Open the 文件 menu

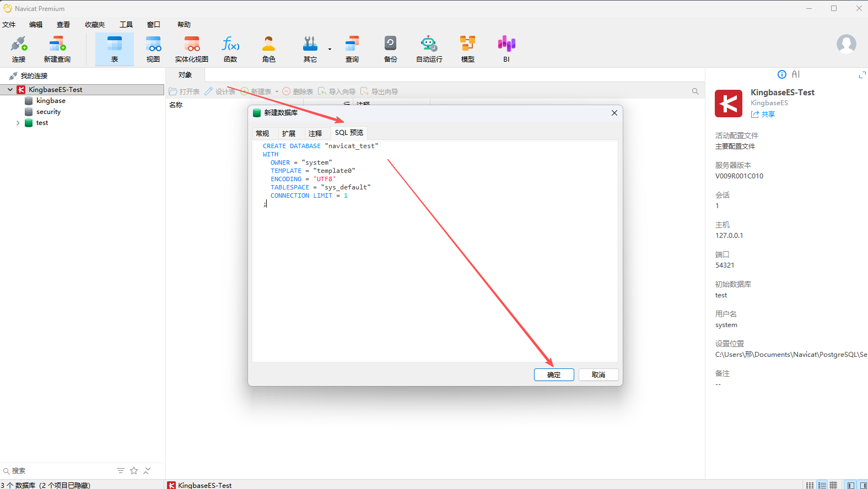(x=9, y=25)
